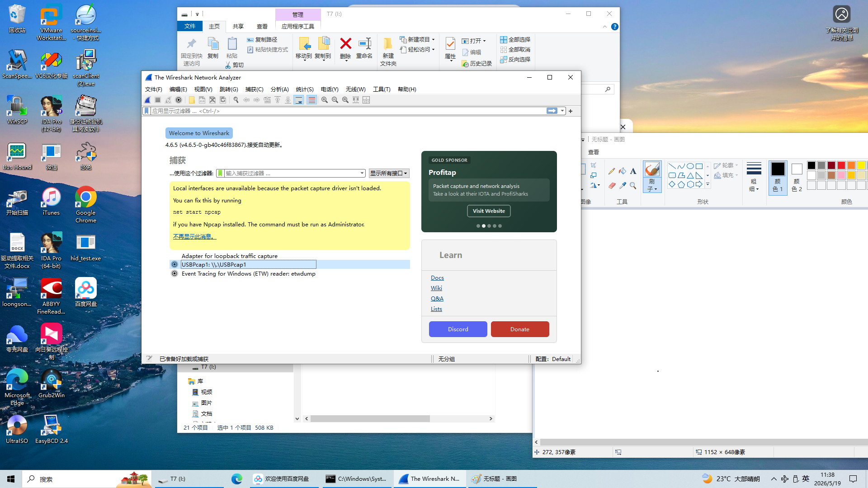Click Select All in Explorer ribbon
The image size is (868, 488).
pyautogui.click(x=515, y=40)
